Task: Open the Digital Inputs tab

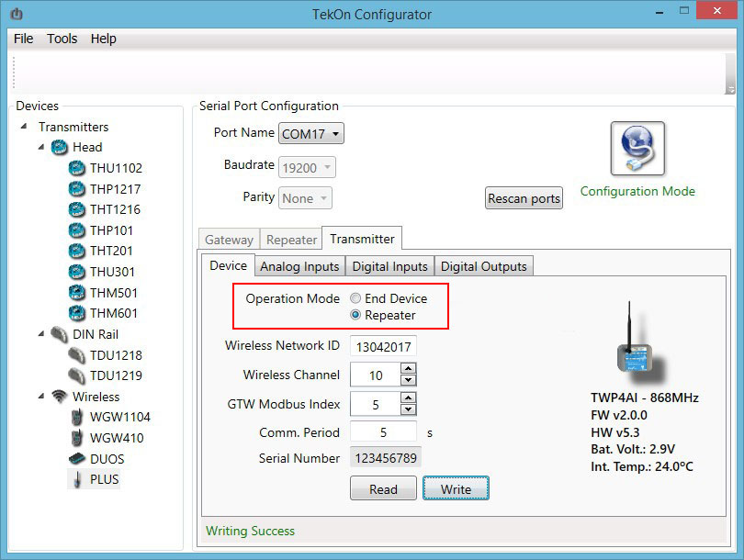Action: tap(389, 266)
